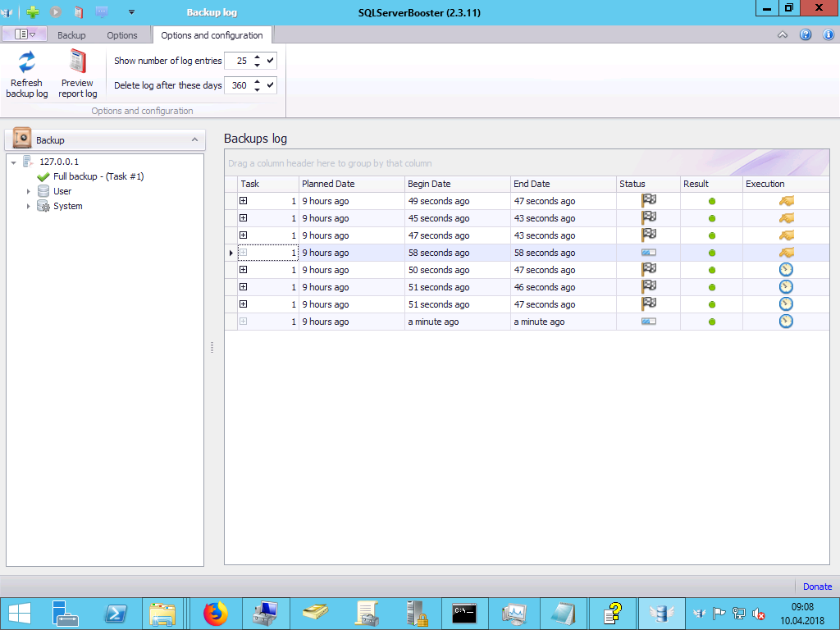Expand the User tree node
840x630 pixels.
point(29,191)
